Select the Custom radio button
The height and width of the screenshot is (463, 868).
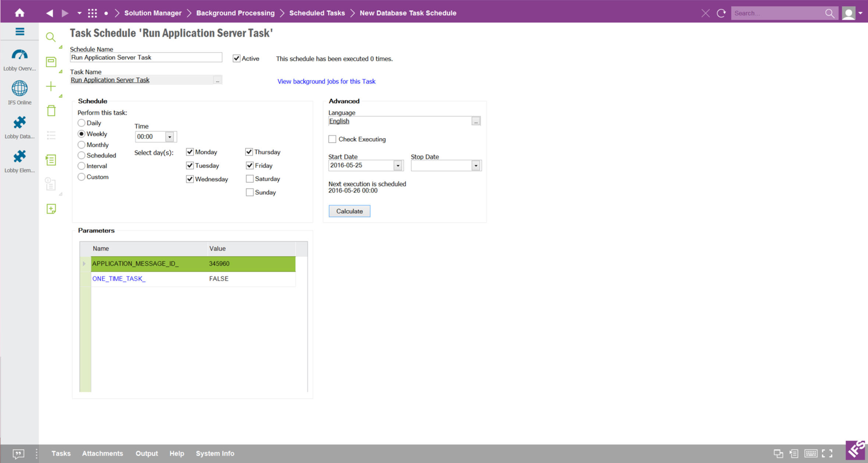tap(81, 177)
